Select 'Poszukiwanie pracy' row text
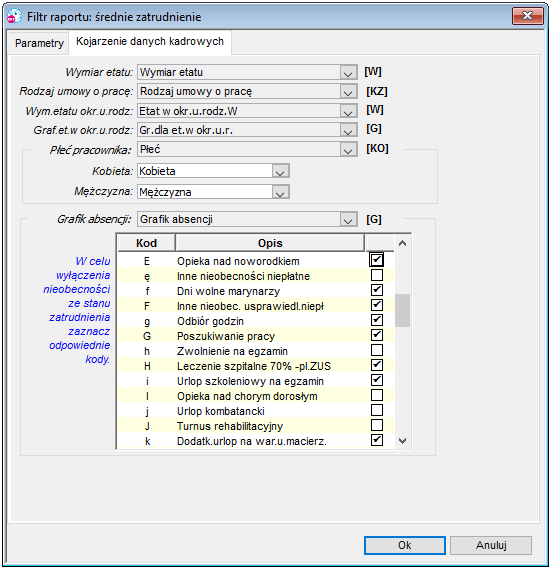This screenshot has height=569, width=550. click(x=226, y=336)
